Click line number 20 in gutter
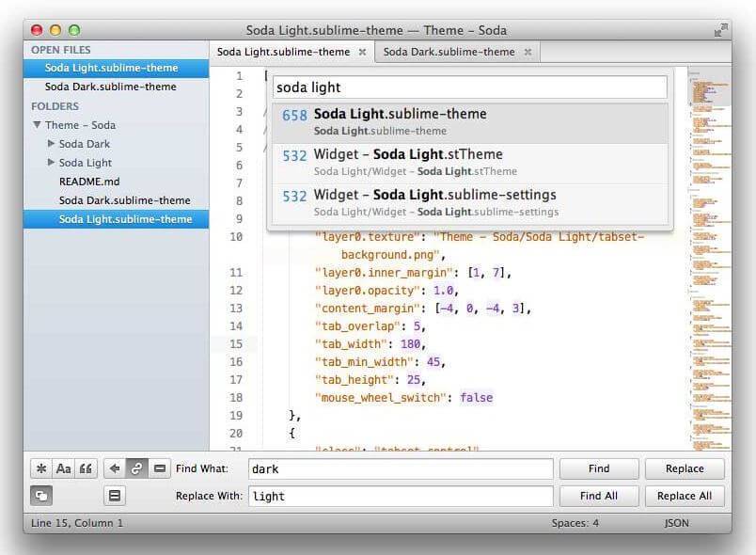This screenshot has height=555, width=756. (236, 434)
